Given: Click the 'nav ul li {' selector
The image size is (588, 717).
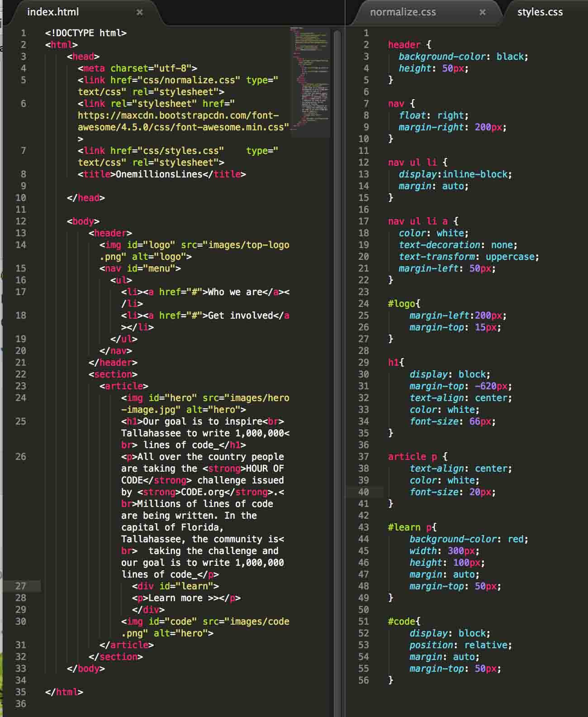Looking at the screenshot, I should 418,163.
